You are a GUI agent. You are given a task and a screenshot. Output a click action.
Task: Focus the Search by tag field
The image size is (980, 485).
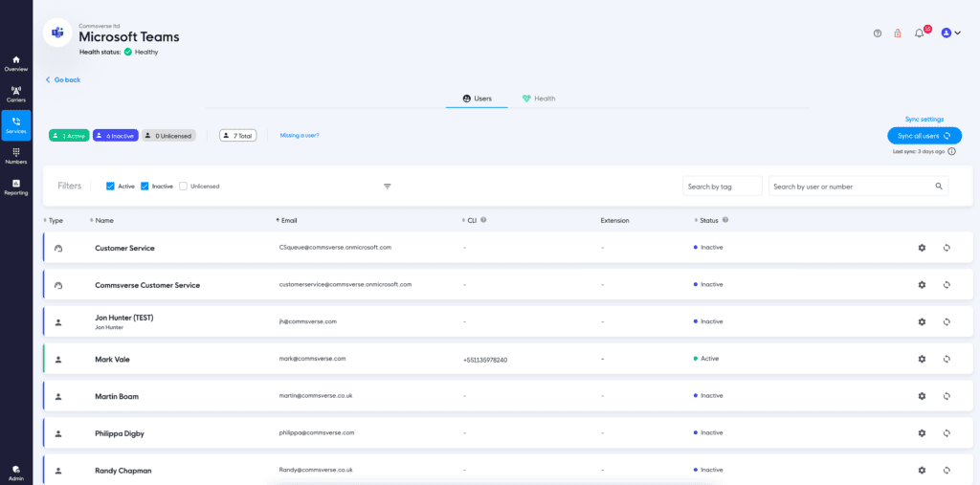click(x=723, y=187)
